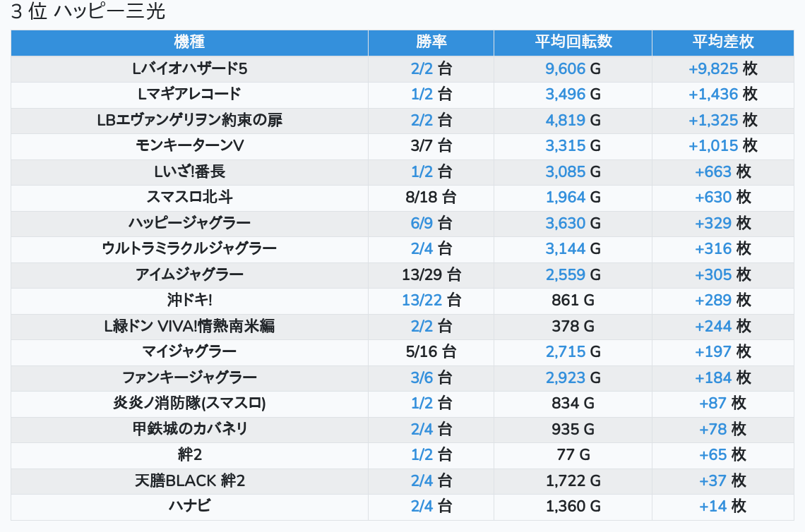The height and width of the screenshot is (532, 805).
Task: Click the 勝率 column header
Action: click(431, 42)
